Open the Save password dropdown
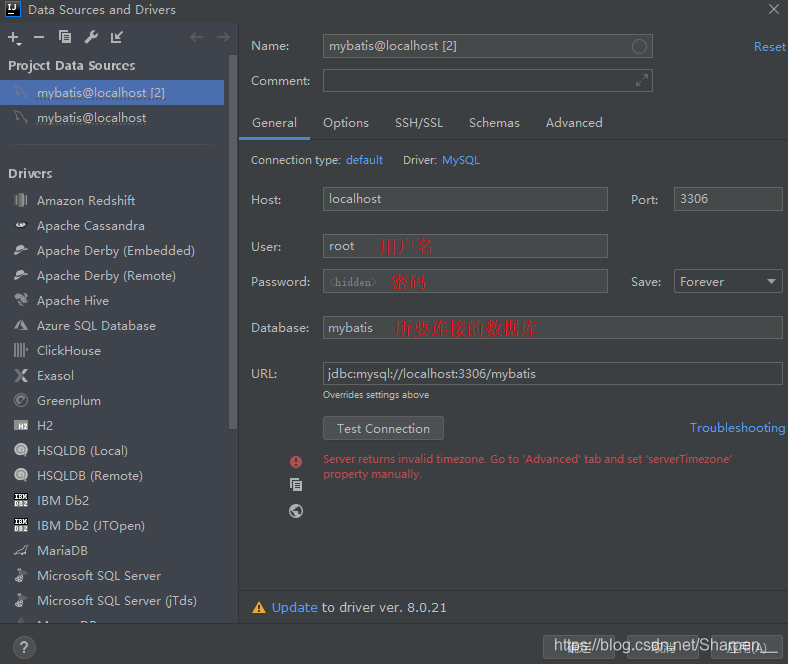This screenshot has width=788, height=664. (x=728, y=281)
